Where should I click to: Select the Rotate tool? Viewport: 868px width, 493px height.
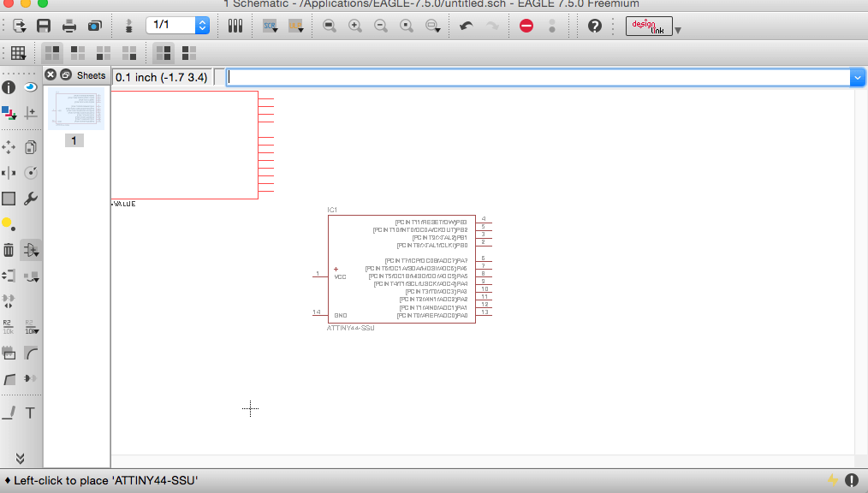click(x=31, y=173)
